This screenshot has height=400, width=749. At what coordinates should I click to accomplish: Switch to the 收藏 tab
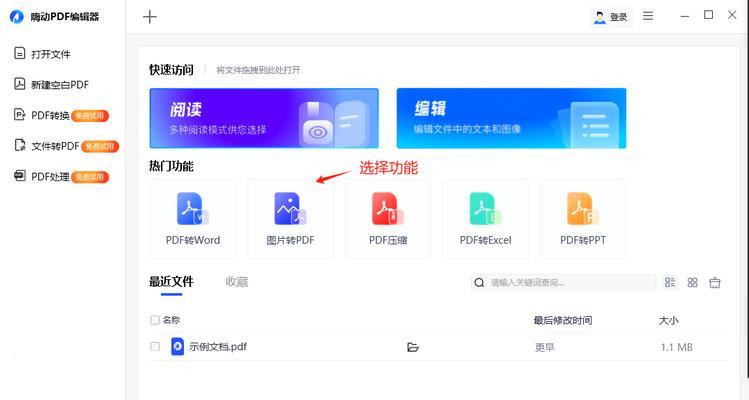pyautogui.click(x=236, y=281)
